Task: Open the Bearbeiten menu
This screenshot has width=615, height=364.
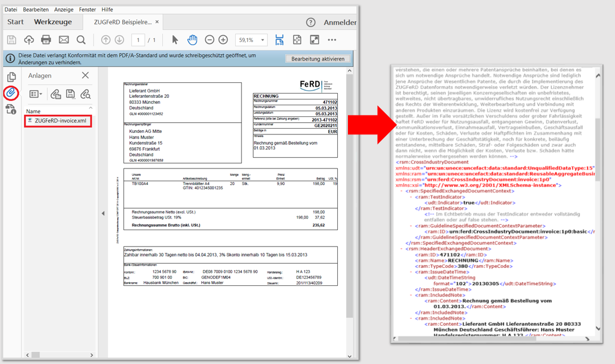Action: coord(36,10)
